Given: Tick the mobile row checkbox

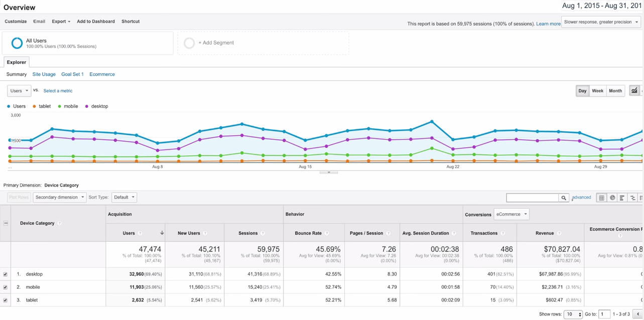Looking at the screenshot, I should (x=6, y=287).
